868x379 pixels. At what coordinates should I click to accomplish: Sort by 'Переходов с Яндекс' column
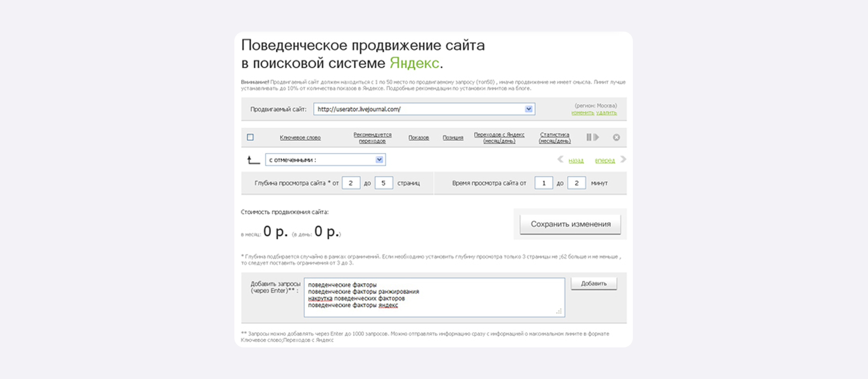[499, 138]
